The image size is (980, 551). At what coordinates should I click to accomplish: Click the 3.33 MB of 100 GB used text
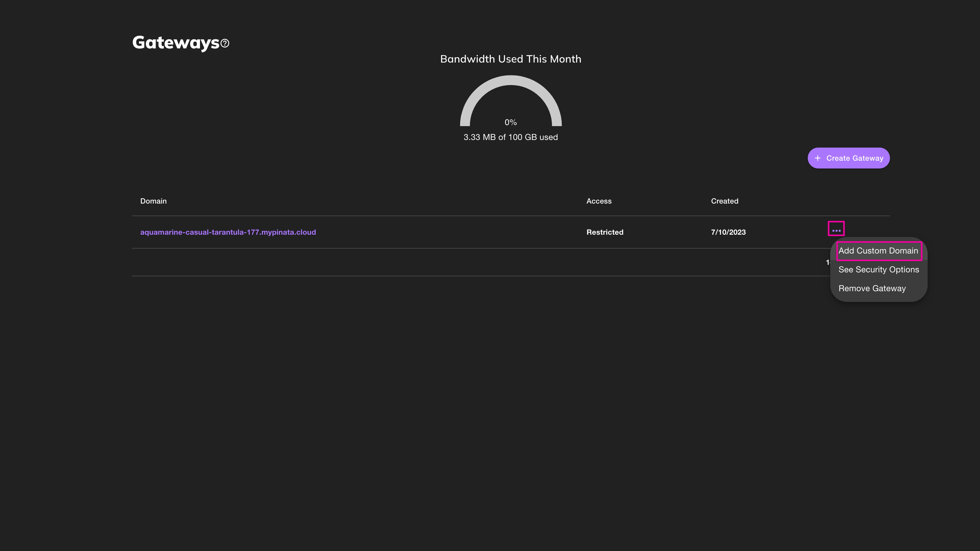pyautogui.click(x=510, y=137)
